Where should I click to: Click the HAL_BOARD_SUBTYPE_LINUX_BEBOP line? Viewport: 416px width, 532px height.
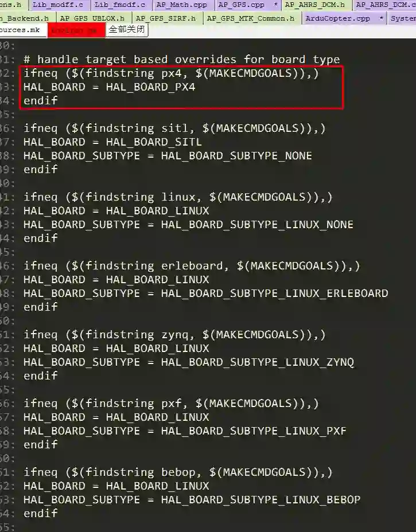pos(192,500)
